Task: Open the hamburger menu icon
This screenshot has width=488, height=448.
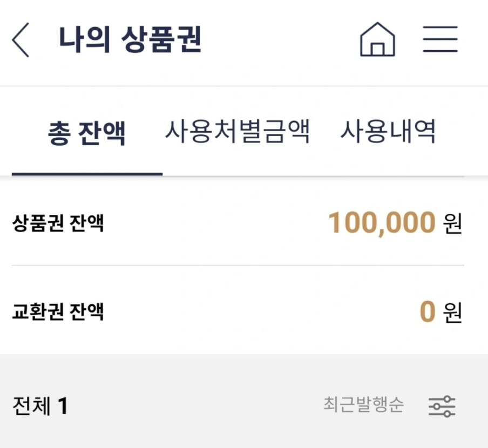Action: pos(440,39)
